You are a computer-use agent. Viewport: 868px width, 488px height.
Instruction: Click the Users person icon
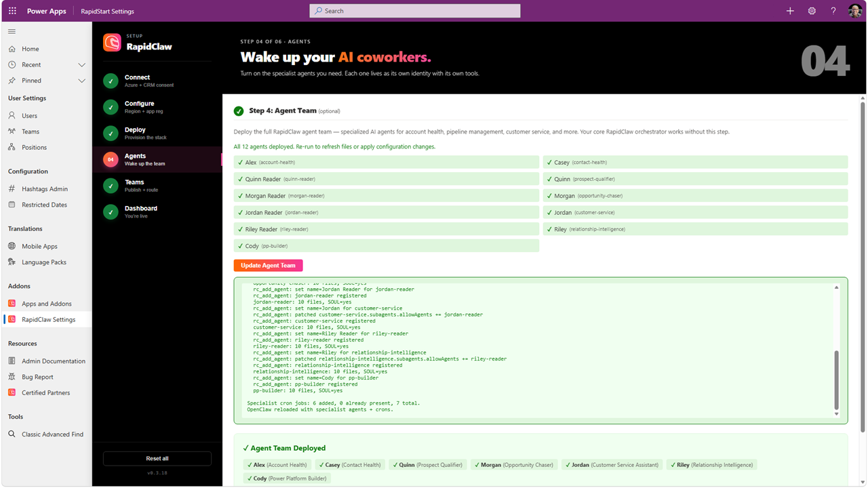[x=12, y=116]
